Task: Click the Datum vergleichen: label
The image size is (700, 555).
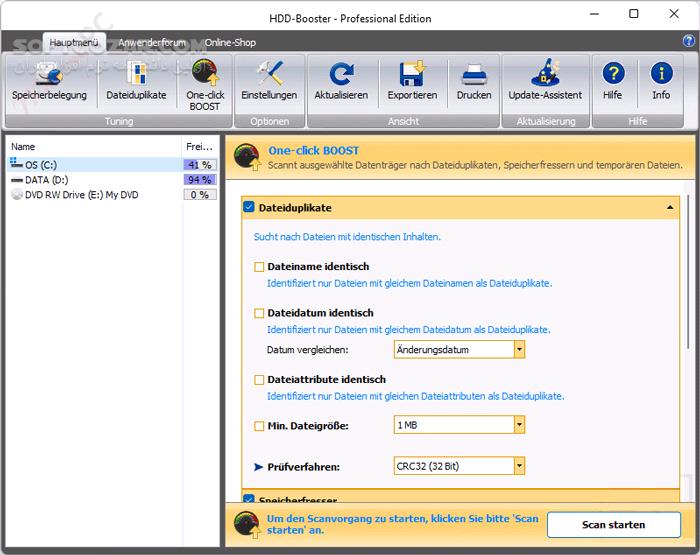Action: [308, 350]
